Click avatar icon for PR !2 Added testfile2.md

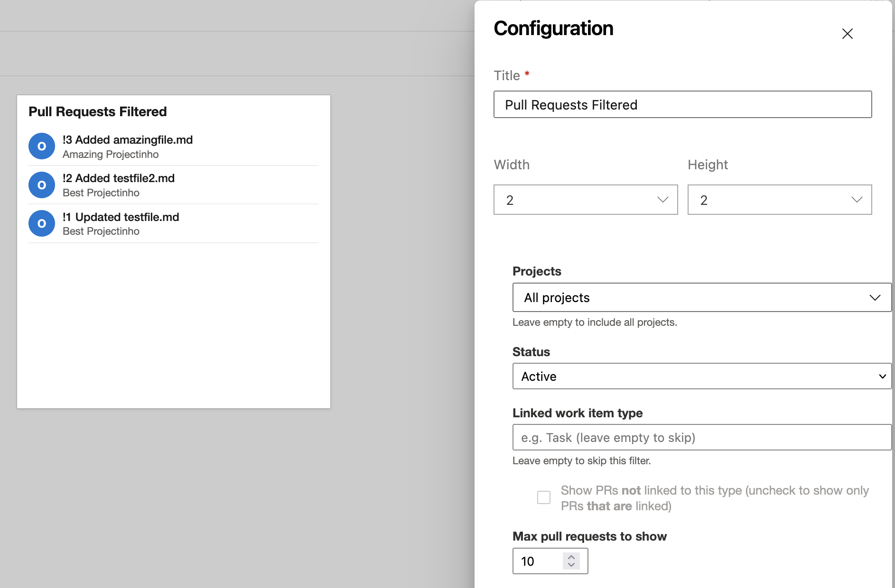click(x=42, y=185)
